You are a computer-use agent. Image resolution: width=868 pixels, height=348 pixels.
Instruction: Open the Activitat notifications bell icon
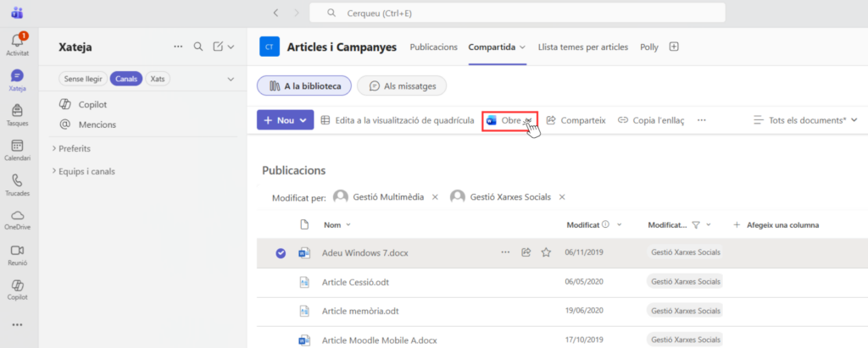coord(17,42)
